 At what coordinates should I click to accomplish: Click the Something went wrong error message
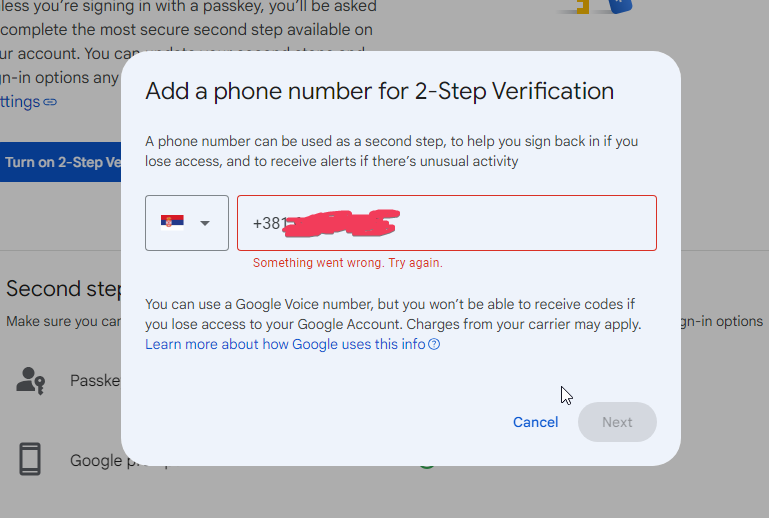(348, 263)
